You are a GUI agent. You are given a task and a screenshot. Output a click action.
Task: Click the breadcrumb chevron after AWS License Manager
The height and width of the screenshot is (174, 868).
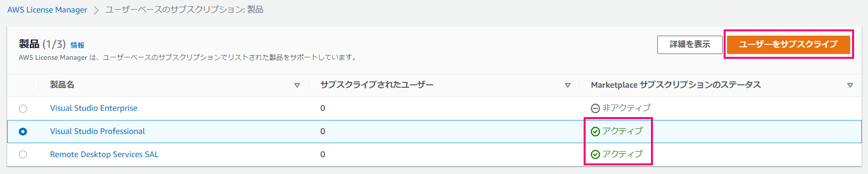(x=96, y=10)
